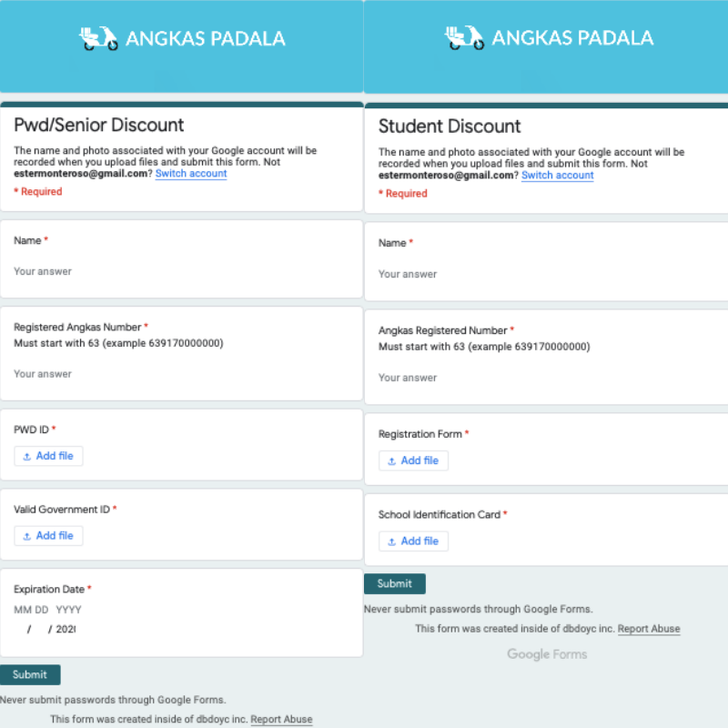The width and height of the screenshot is (728, 728).
Task: Click upload icon in Registration Form Add file
Action: point(392,461)
